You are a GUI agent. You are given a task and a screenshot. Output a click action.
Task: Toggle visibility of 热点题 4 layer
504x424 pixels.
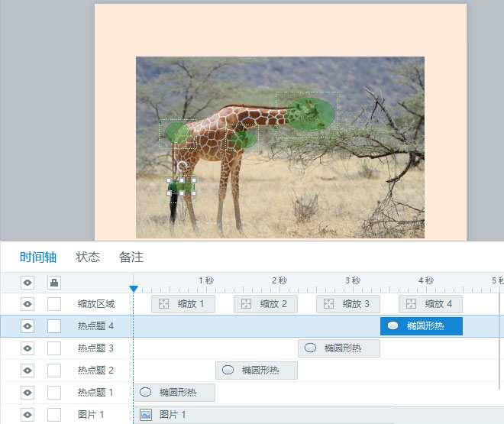[x=27, y=326]
